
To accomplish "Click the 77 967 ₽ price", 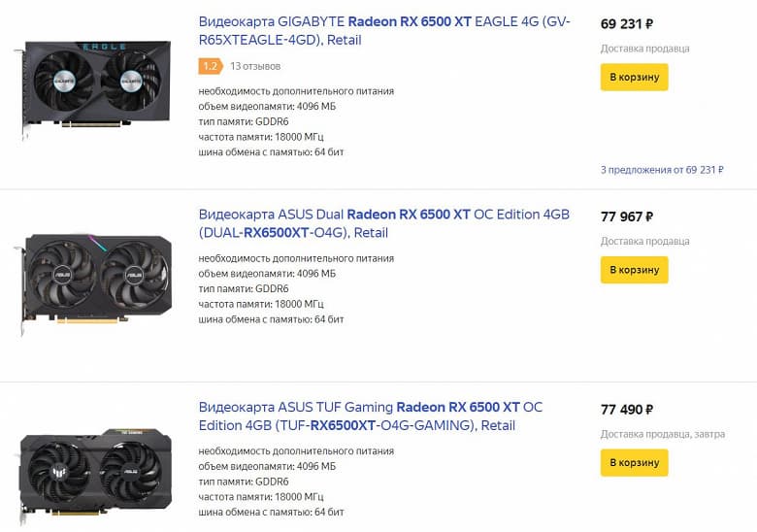I will click(x=627, y=216).
